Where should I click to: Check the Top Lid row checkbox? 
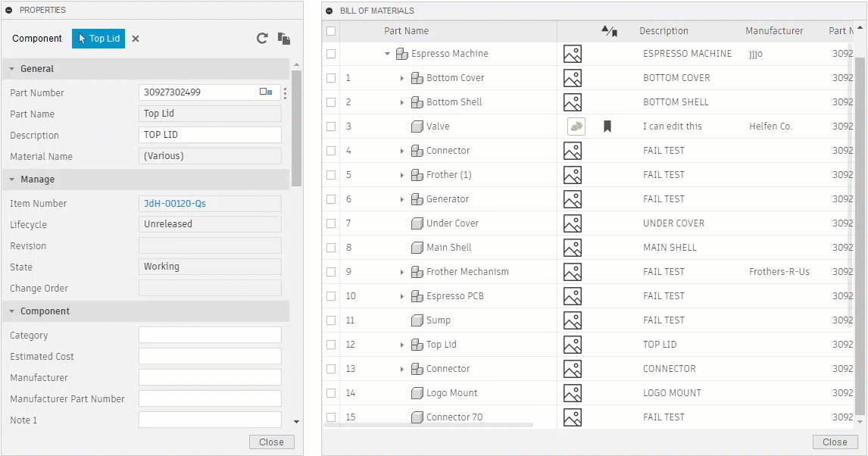pyautogui.click(x=331, y=345)
